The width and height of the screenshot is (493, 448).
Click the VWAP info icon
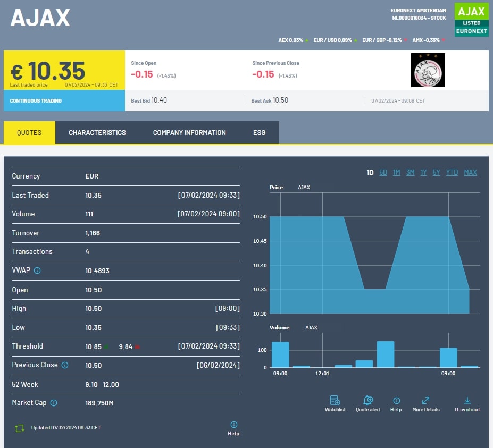pos(37,271)
